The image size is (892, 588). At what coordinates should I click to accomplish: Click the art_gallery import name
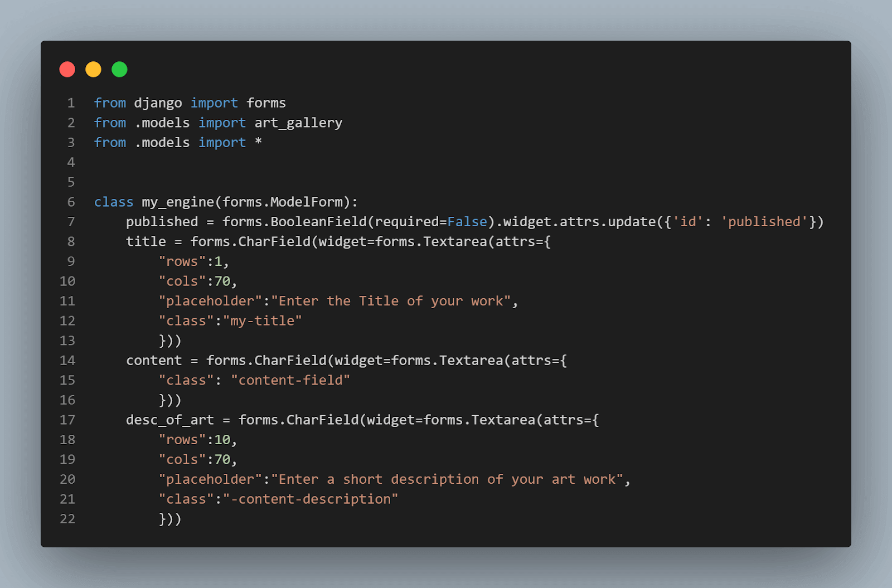[298, 123]
